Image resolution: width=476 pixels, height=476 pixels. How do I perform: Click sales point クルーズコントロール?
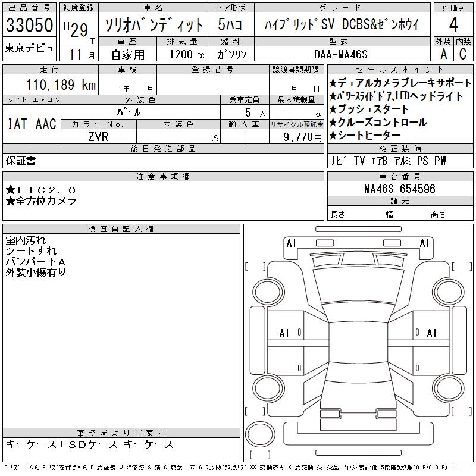[378, 122]
